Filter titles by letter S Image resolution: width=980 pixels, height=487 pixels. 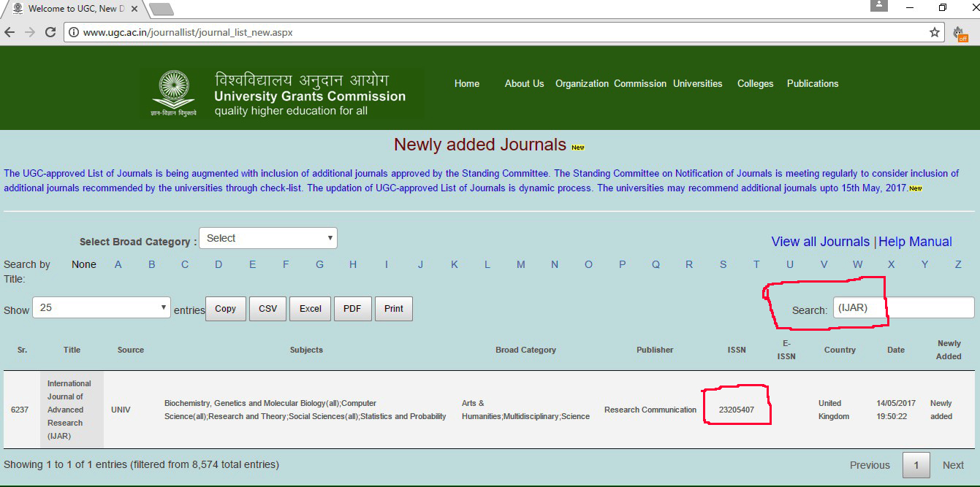pyautogui.click(x=723, y=264)
